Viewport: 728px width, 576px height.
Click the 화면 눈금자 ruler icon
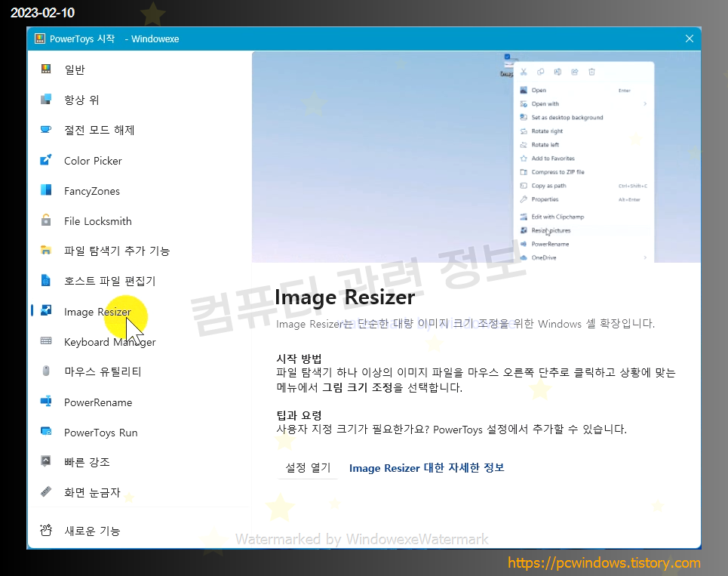pos(45,491)
